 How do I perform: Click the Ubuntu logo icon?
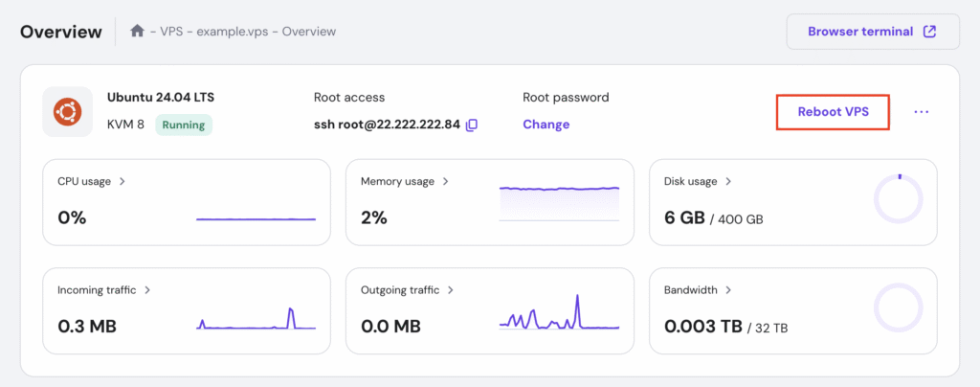click(68, 112)
